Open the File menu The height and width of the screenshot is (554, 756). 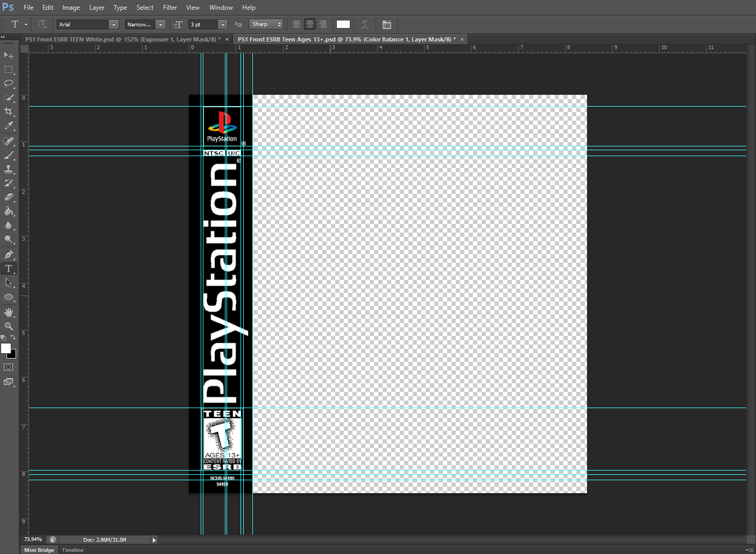point(29,8)
